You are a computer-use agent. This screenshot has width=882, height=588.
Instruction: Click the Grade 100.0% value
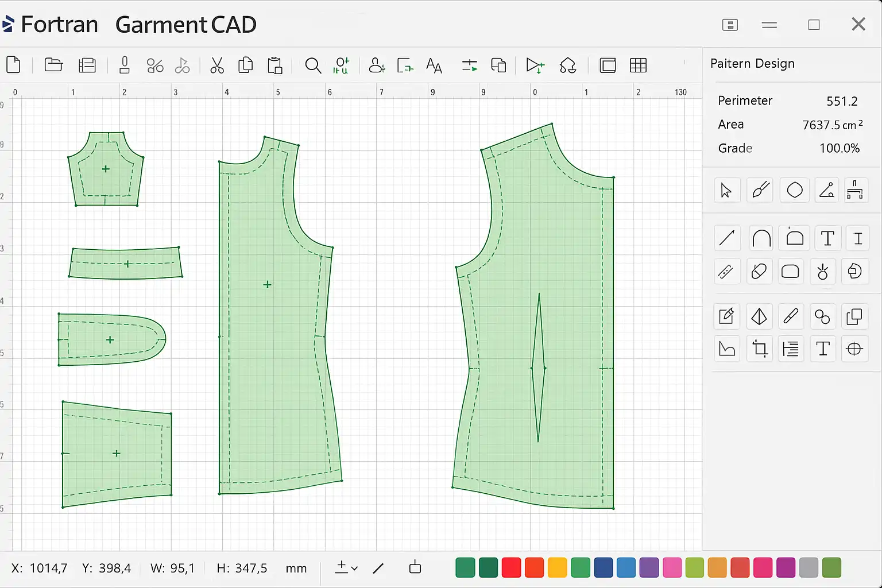click(839, 148)
